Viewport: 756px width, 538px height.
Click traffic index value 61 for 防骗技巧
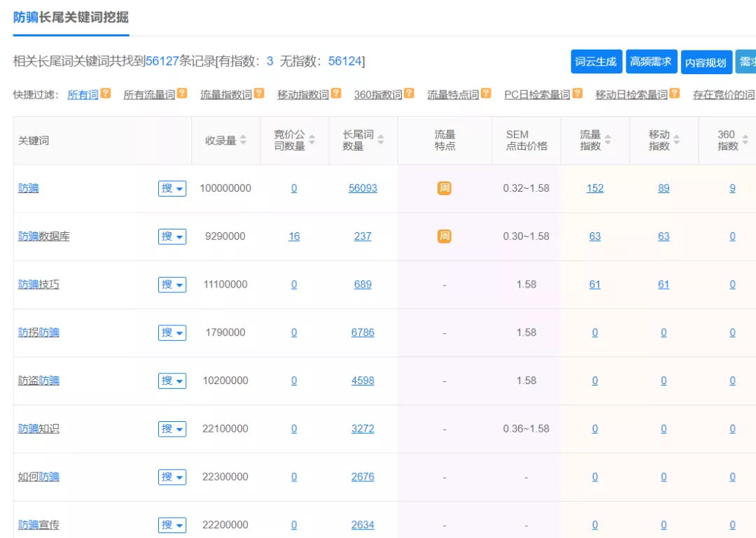click(x=595, y=285)
